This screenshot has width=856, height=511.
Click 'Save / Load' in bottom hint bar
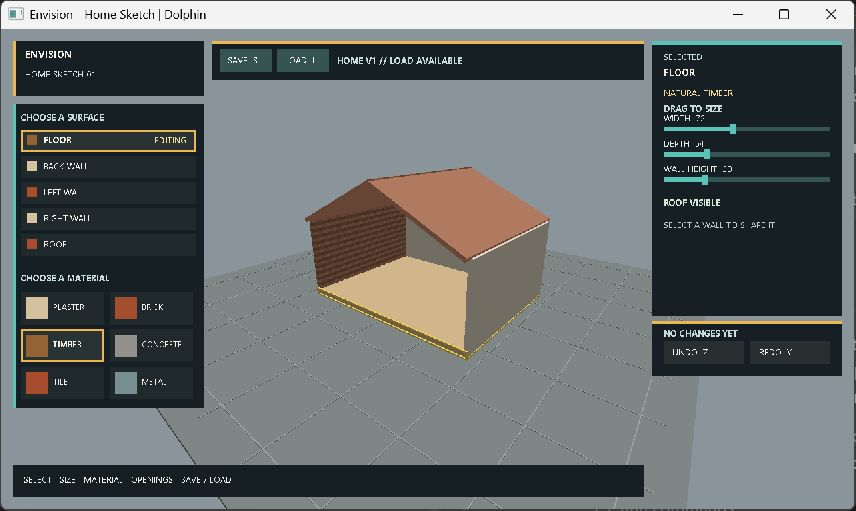206,480
